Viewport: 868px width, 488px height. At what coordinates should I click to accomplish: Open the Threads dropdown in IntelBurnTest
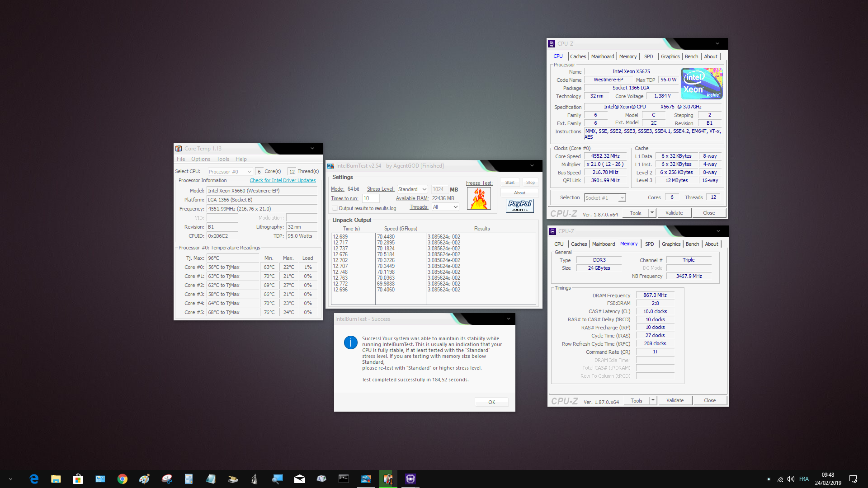[445, 206]
